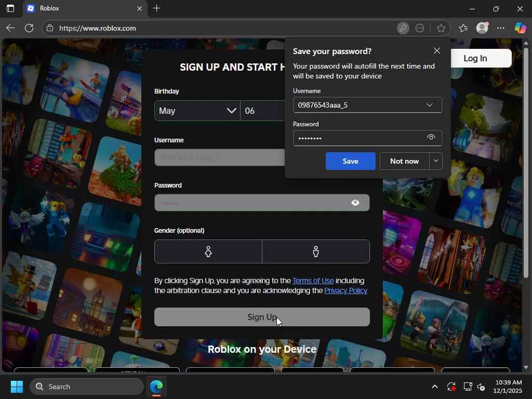The image size is (532, 399).
Task: Open the network tray icon
Action: 468,387
